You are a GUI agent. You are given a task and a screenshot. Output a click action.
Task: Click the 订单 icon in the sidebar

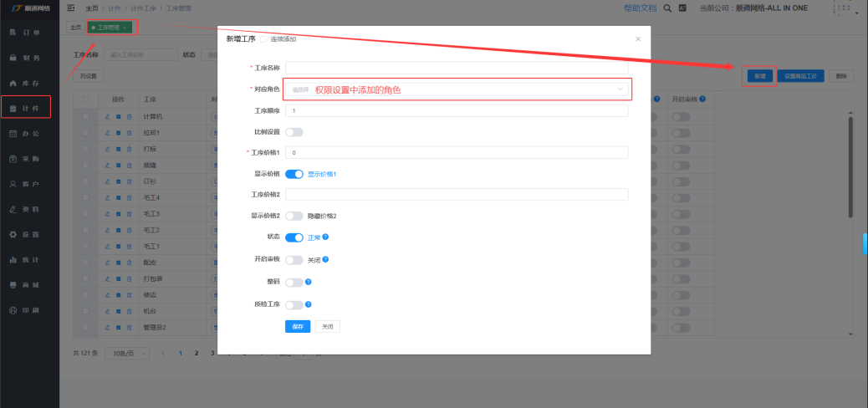[13, 33]
